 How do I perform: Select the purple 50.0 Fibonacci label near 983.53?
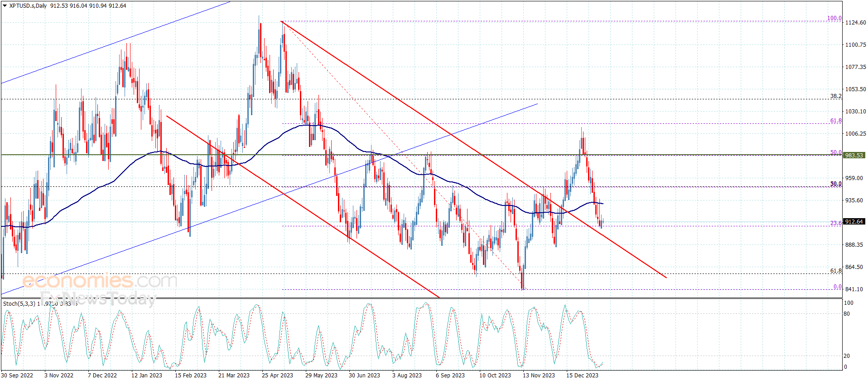click(836, 152)
